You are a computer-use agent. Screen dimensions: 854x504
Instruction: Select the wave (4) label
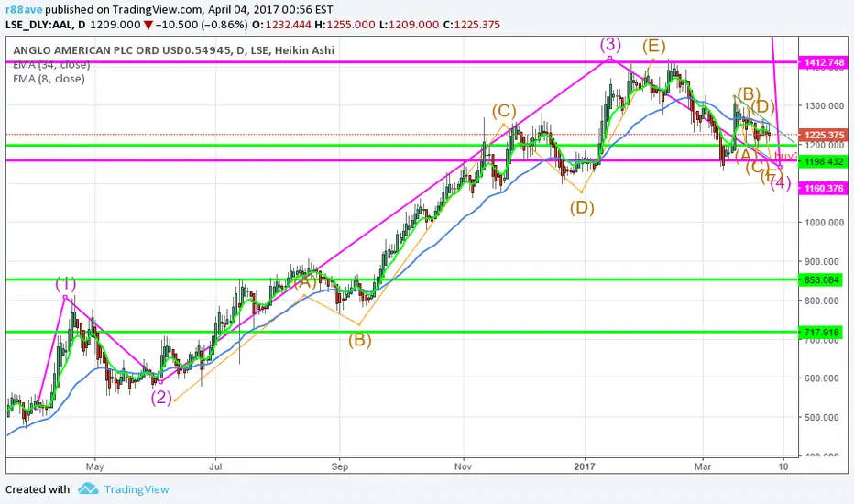(x=781, y=183)
